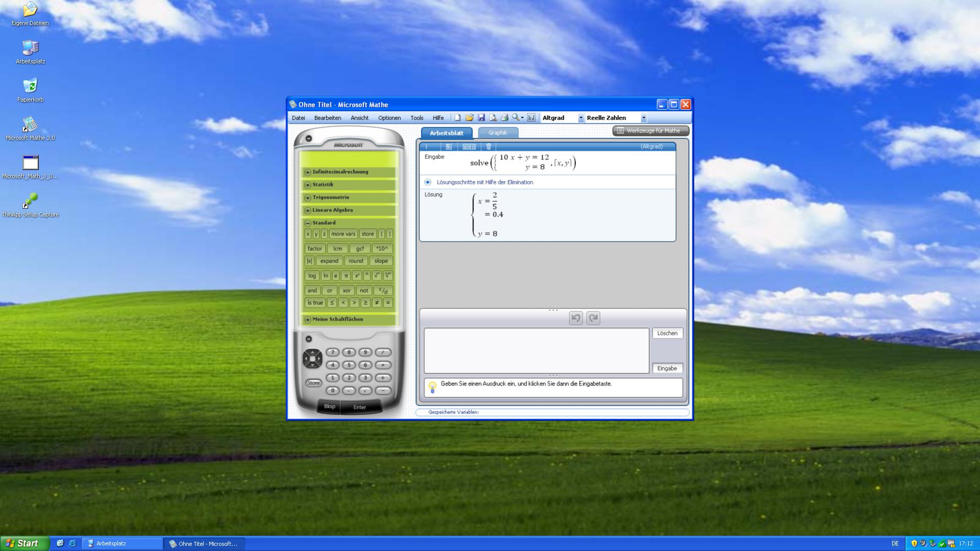Open the Bearbeiten menu

click(327, 118)
